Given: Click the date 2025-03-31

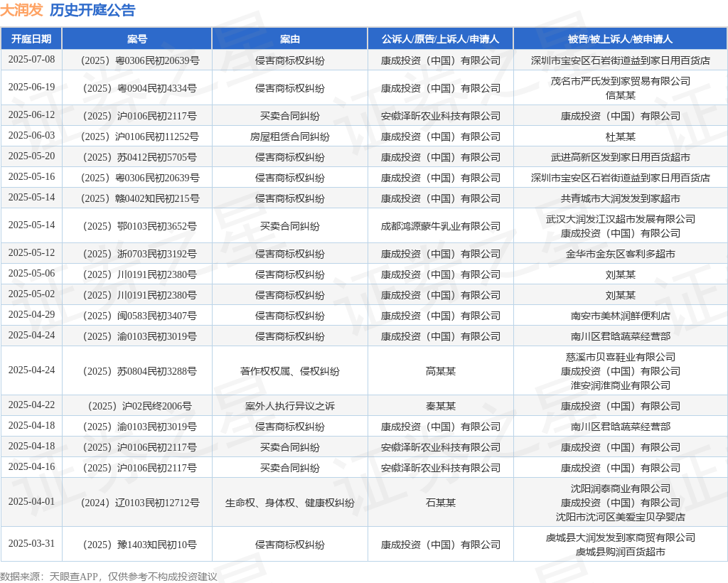Looking at the screenshot, I should click(31, 544).
